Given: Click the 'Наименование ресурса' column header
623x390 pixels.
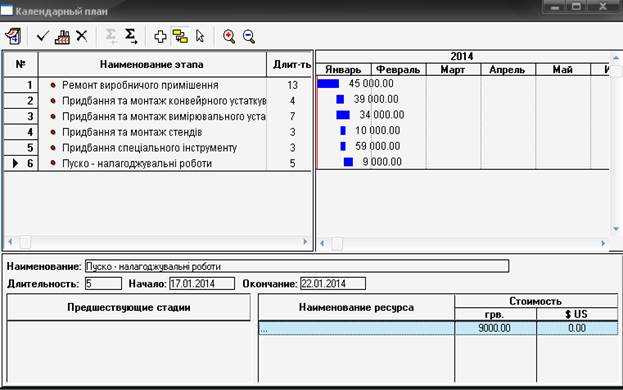Looking at the screenshot, I should tap(356, 307).
